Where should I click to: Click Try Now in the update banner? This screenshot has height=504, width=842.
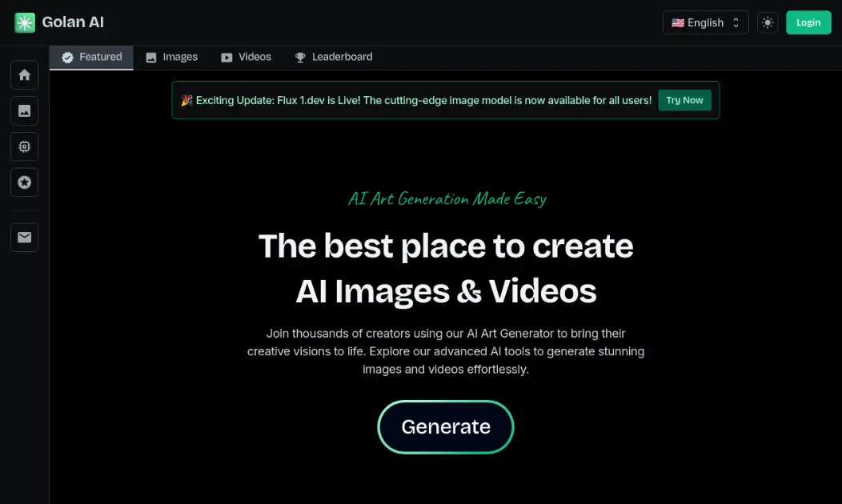(684, 100)
